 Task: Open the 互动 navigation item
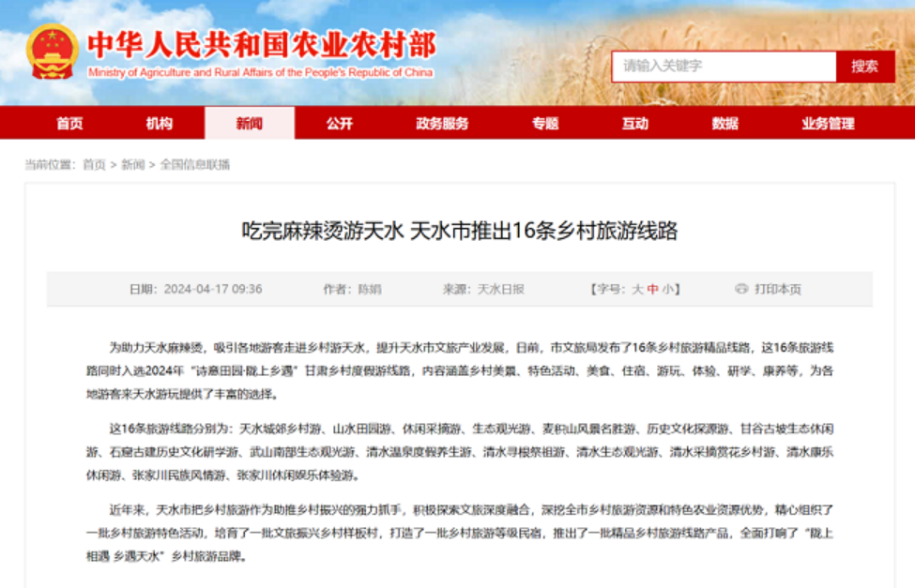(x=635, y=123)
